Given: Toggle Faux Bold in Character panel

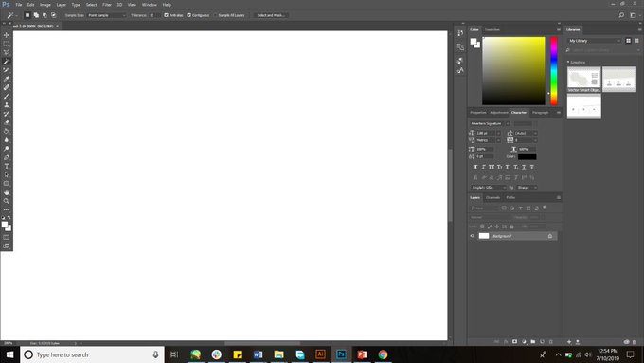Looking at the screenshot, I should point(475,167).
